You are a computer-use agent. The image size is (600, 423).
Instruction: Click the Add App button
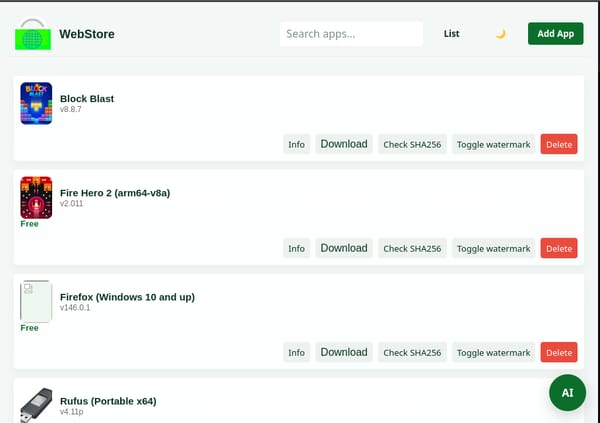click(x=555, y=34)
